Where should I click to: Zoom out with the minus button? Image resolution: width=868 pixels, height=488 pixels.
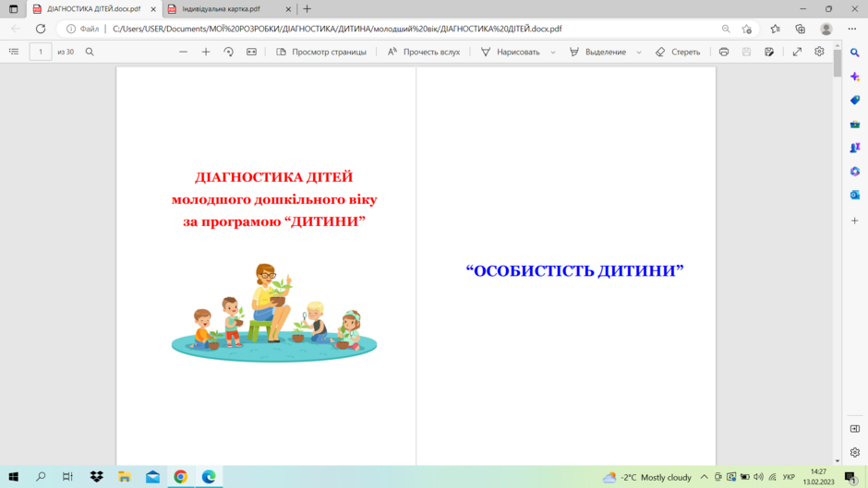click(183, 52)
